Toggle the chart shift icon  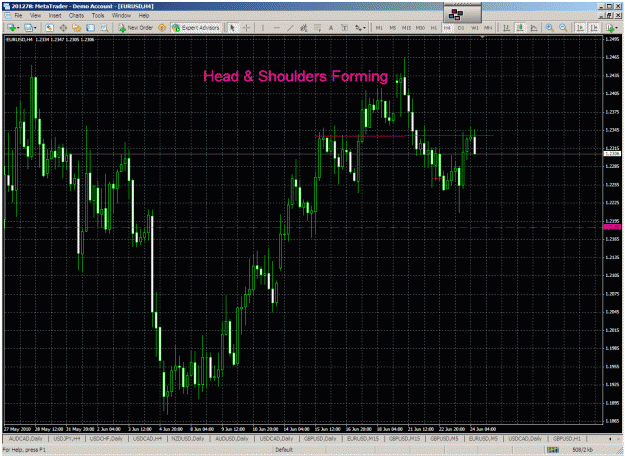(594, 28)
